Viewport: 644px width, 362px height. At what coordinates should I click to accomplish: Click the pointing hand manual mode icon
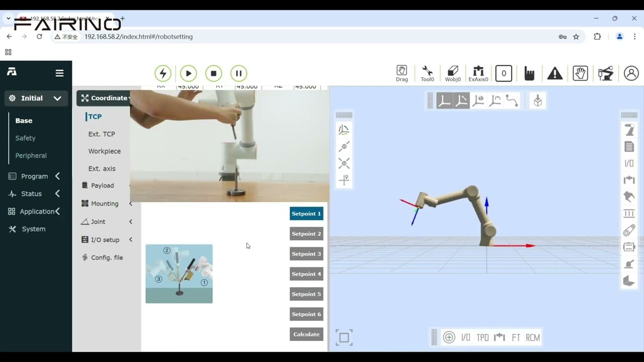[529, 73]
